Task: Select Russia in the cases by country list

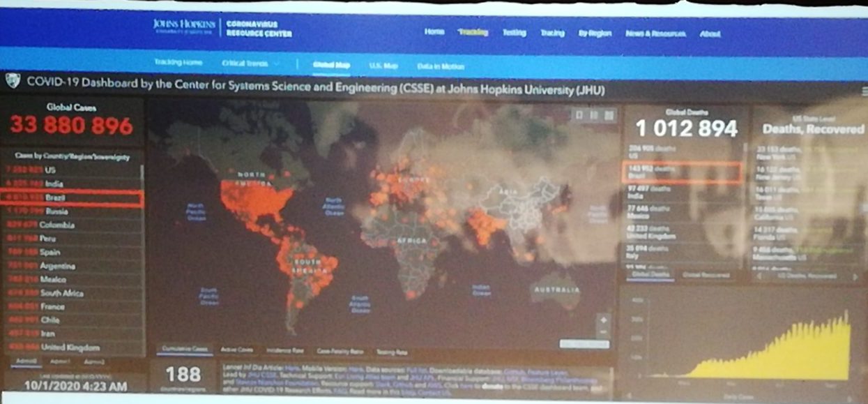Action: 70,211
